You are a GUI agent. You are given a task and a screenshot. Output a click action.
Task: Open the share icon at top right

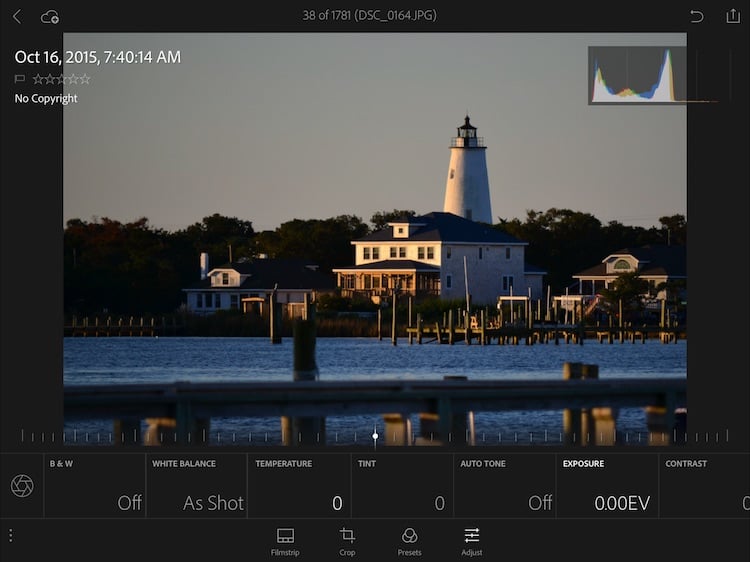coord(732,16)
